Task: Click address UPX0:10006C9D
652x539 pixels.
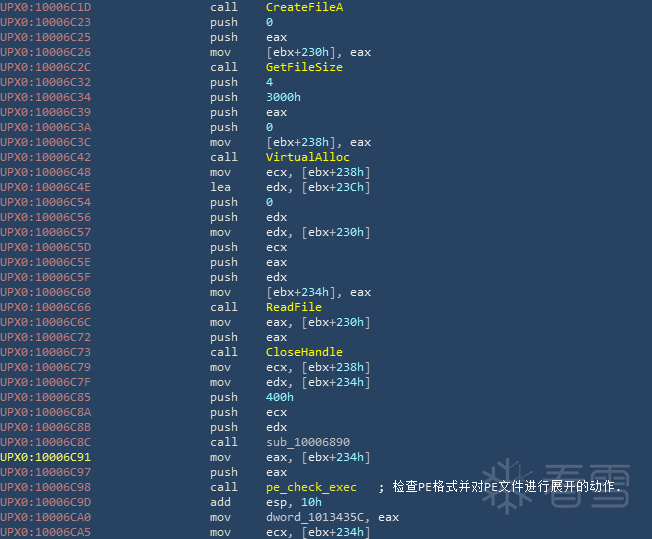Action: [45, 502]
